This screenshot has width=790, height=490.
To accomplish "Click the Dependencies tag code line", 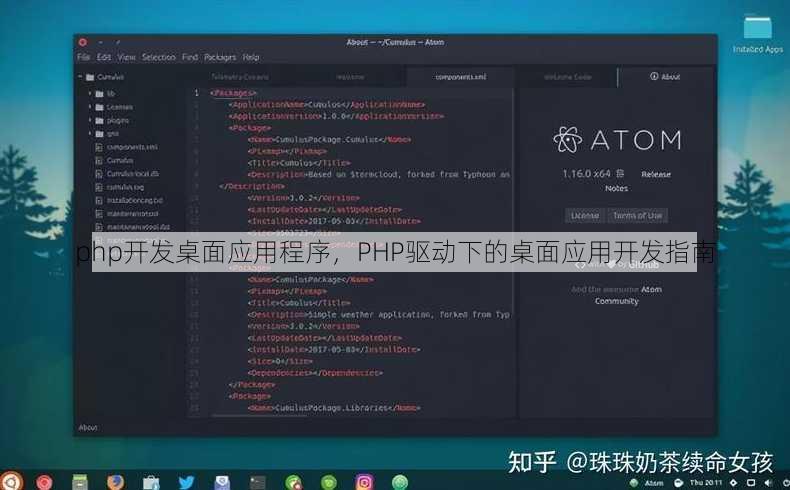I will [315, 373].
